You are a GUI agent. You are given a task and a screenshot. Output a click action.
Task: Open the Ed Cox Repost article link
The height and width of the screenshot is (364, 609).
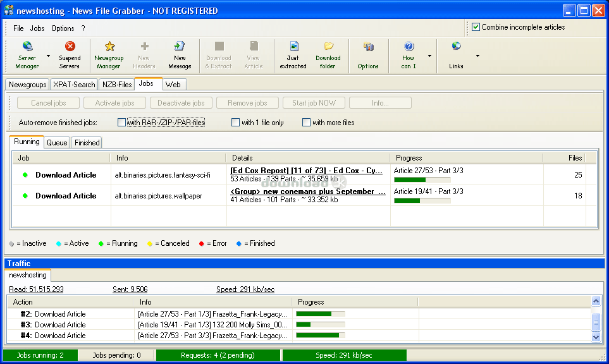pyautogui.click(x=307, y=171)
